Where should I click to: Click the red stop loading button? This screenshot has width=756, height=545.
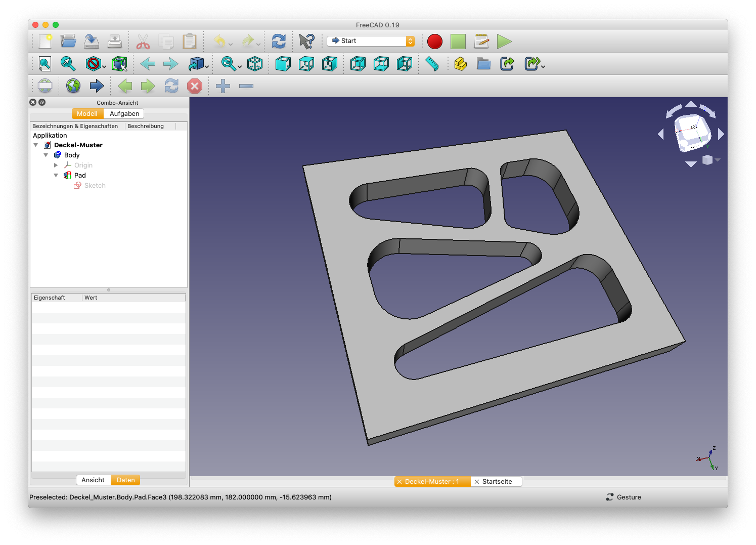click(195, 86)
